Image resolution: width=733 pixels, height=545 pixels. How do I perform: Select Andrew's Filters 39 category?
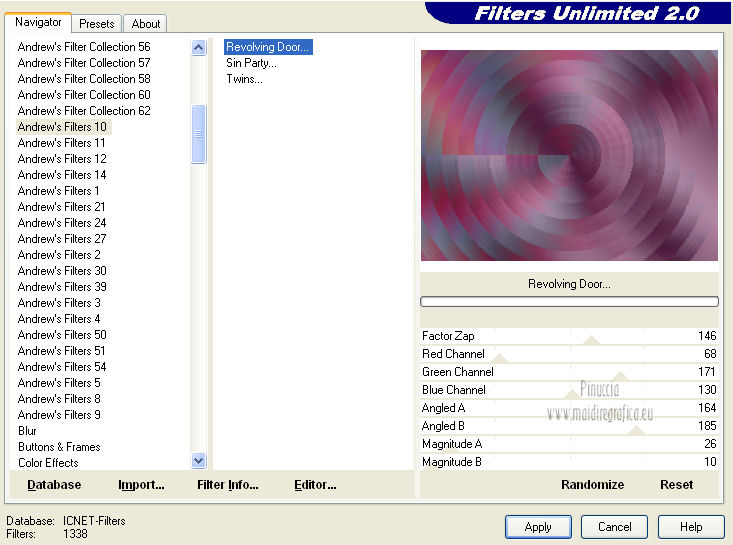click(x=62, y=287)
